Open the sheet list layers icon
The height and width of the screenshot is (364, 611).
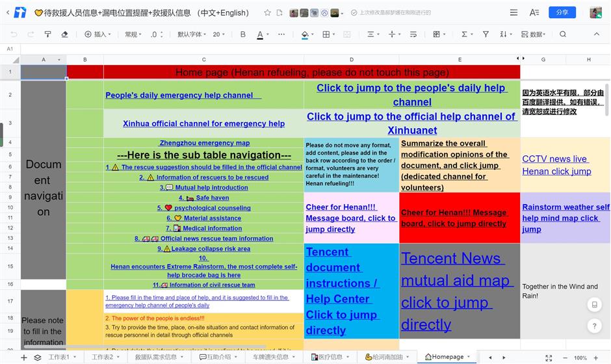point(38,357)
